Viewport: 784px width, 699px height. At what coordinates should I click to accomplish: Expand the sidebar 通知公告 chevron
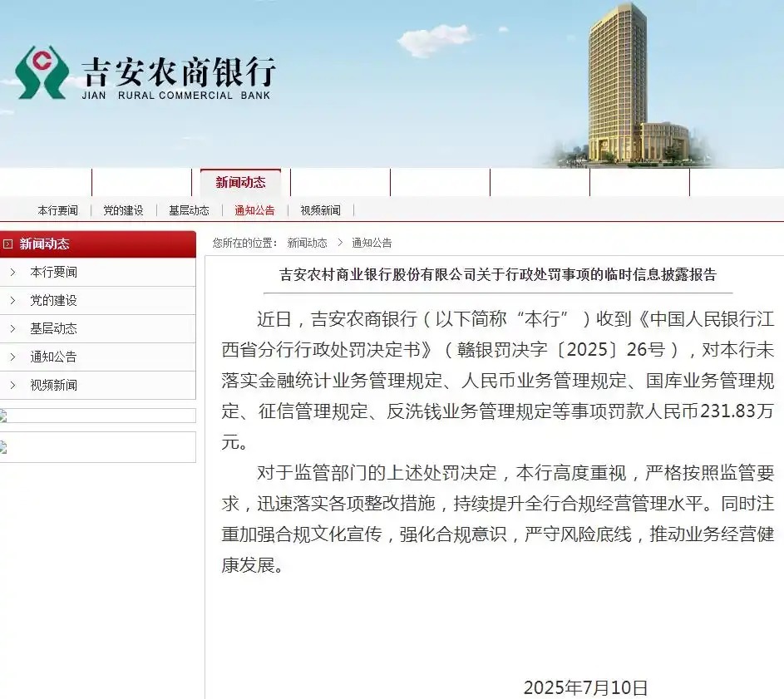click(12, 357)
